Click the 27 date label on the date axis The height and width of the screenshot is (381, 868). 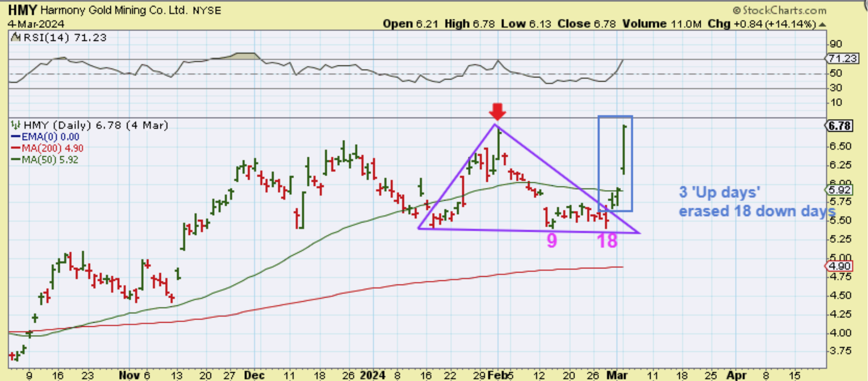(230, 375)
